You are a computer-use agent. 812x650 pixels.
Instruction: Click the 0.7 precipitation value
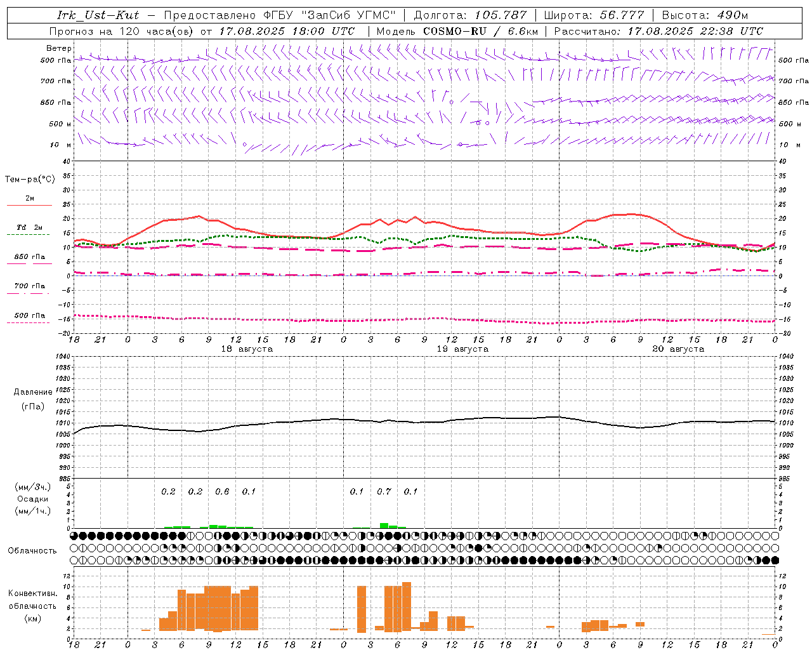point(384,492)
